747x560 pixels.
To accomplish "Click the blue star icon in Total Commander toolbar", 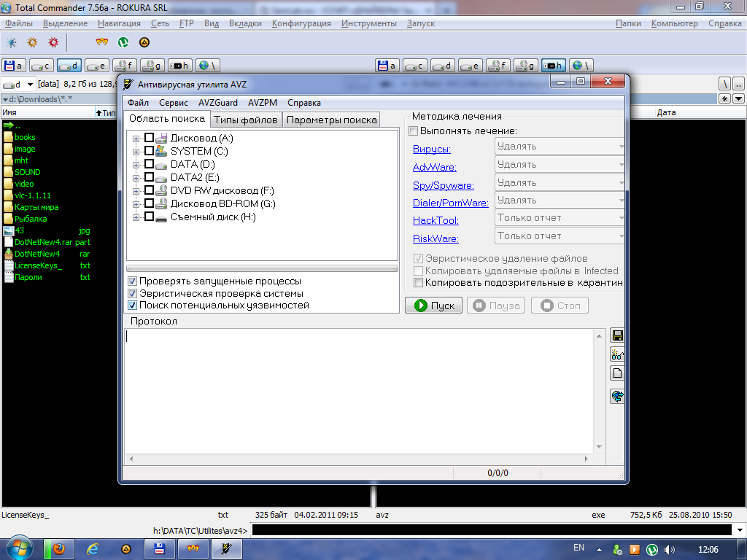I will click(11, 43).
